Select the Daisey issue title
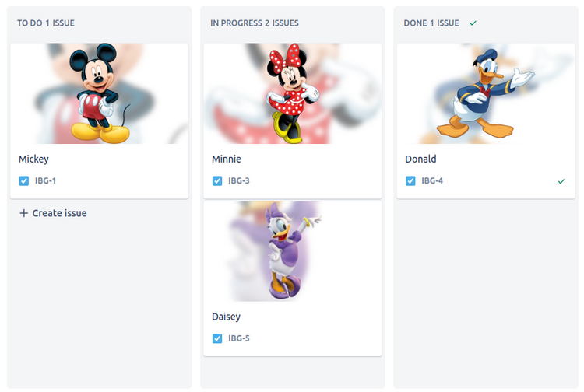 [226, 317]
